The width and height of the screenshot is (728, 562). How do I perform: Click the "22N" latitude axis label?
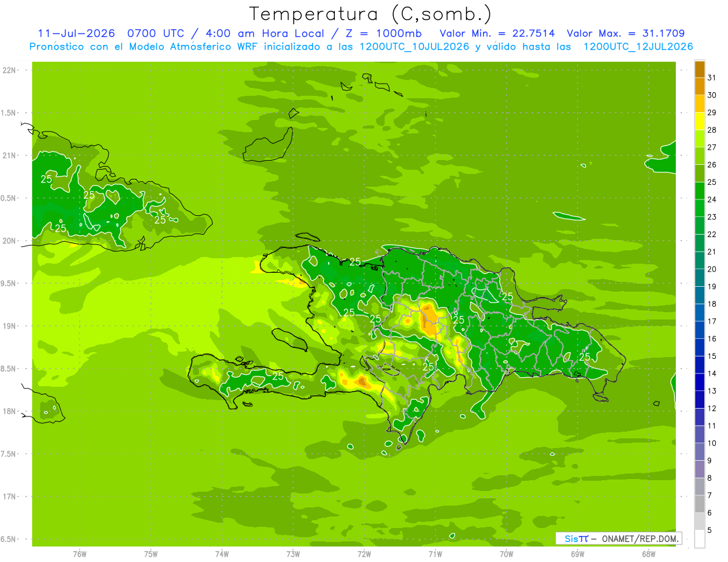click(9, 70)
